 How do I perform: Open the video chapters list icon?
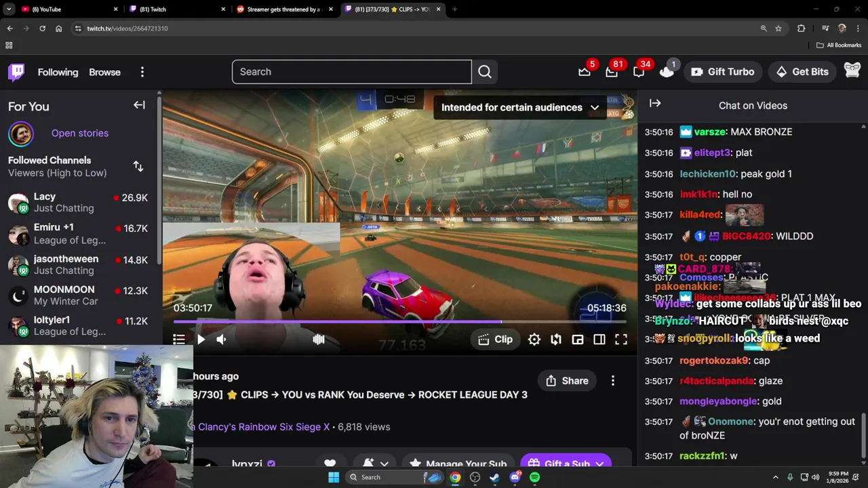tap(179, 340)
